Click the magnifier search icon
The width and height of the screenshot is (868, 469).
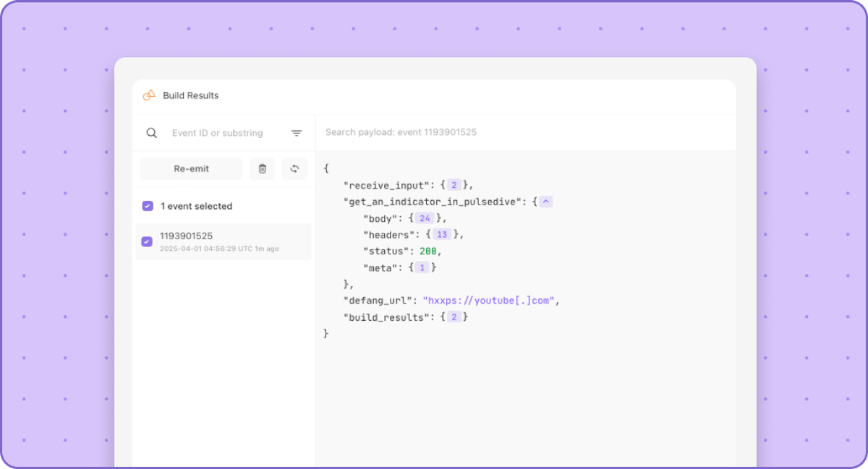click(152, 133)
